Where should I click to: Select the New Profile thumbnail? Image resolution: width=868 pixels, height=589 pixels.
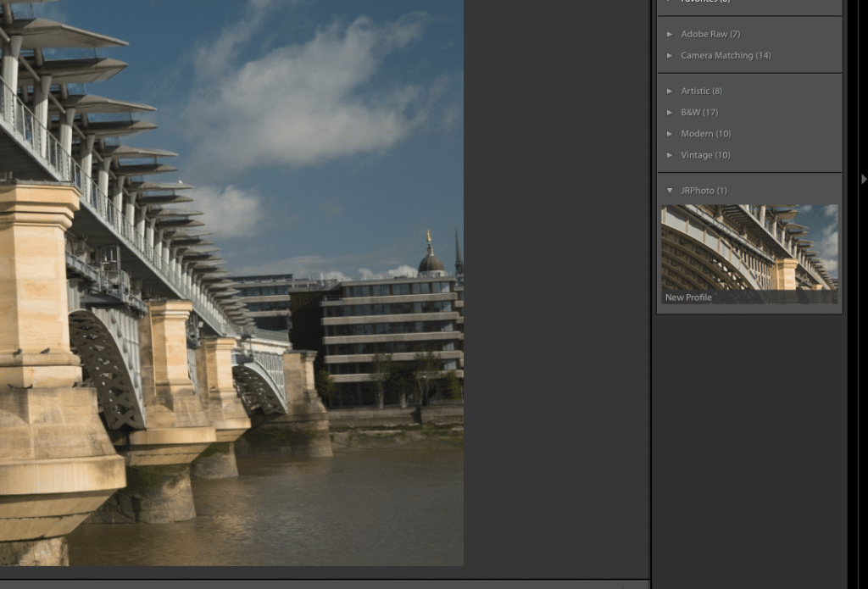[749, 254]
